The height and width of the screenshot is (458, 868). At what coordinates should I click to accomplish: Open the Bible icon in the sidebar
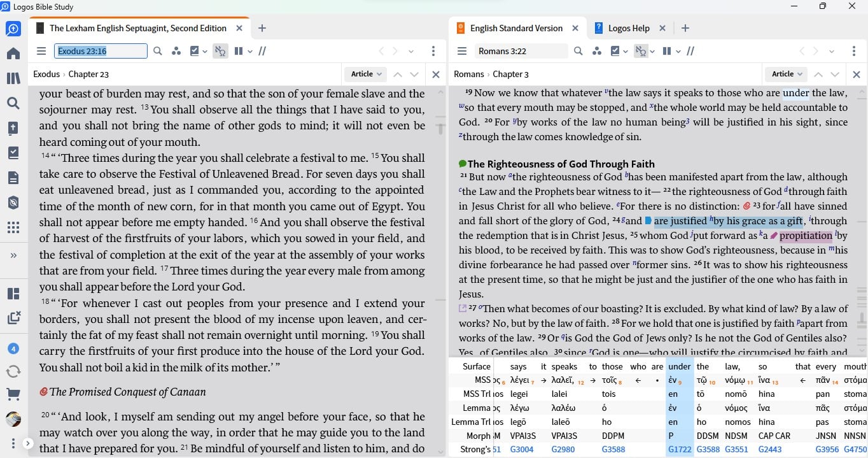[13, 128]
